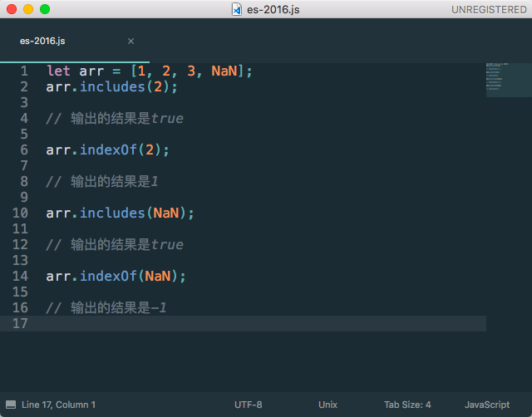Click 'arr' variable name on line 1
This screenshot has height=417, width=532.
point(91,71)
